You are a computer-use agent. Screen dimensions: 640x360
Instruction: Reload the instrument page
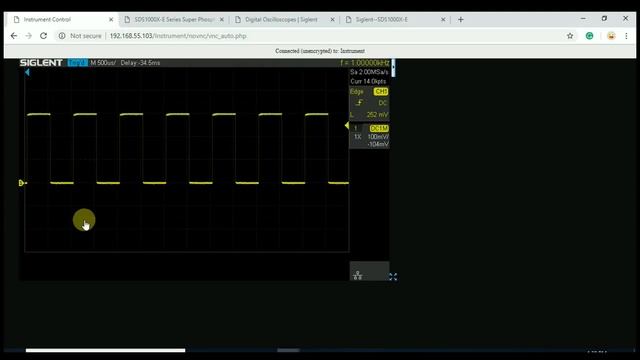43,36
